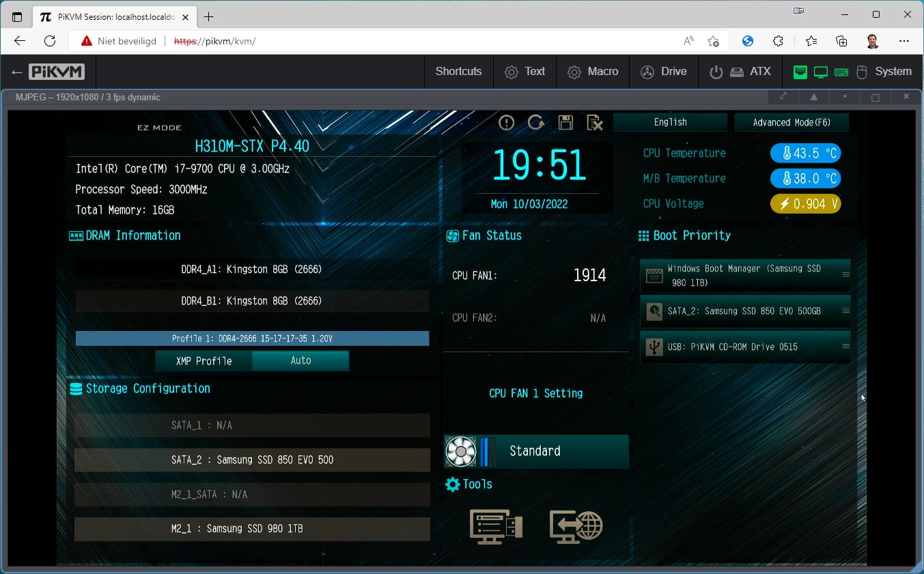
Task: Click the add to favorites star icon
Action: (713, 41)
